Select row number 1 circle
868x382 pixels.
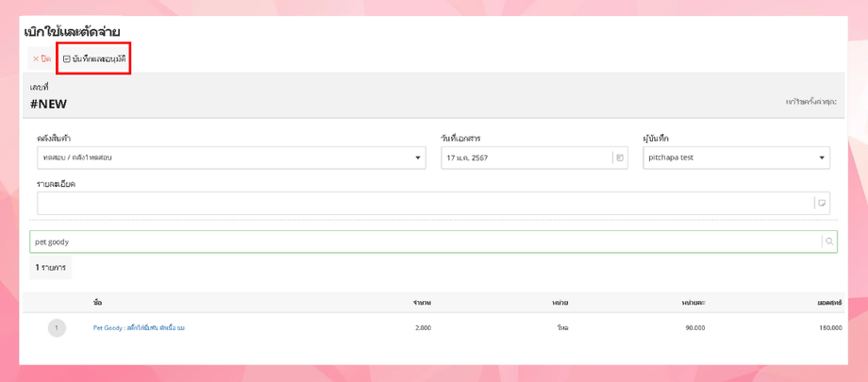coord(57,327)
